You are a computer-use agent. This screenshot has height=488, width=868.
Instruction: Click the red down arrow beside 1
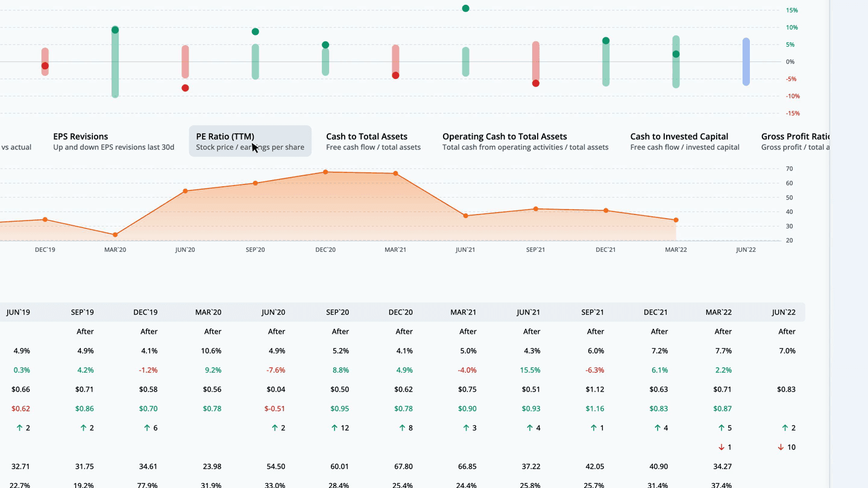(722, 447)
